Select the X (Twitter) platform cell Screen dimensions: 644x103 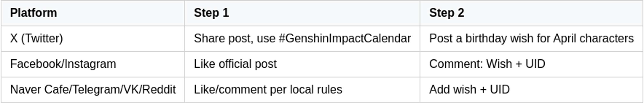tap(37, 39)
